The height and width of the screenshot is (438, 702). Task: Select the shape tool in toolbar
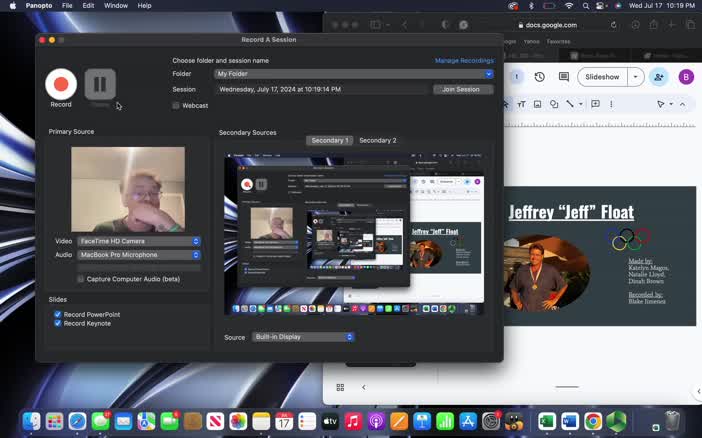[x=554, y=104]
